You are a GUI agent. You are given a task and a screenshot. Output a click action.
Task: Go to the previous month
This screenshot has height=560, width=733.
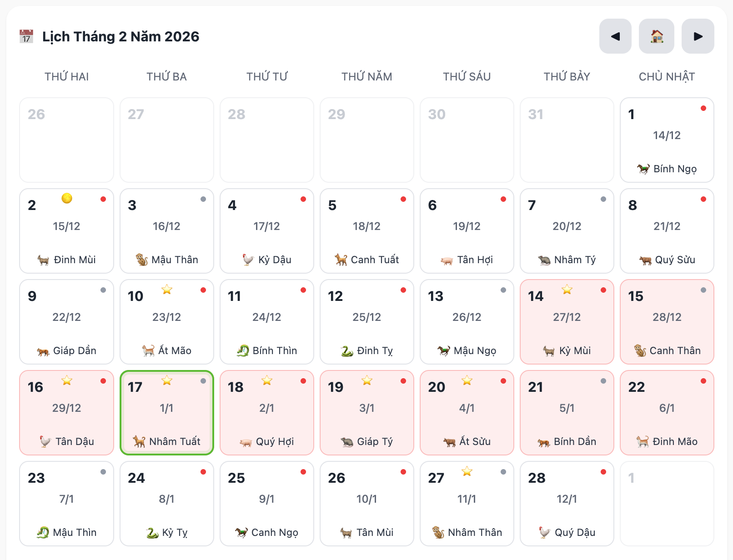click(615, 36)
